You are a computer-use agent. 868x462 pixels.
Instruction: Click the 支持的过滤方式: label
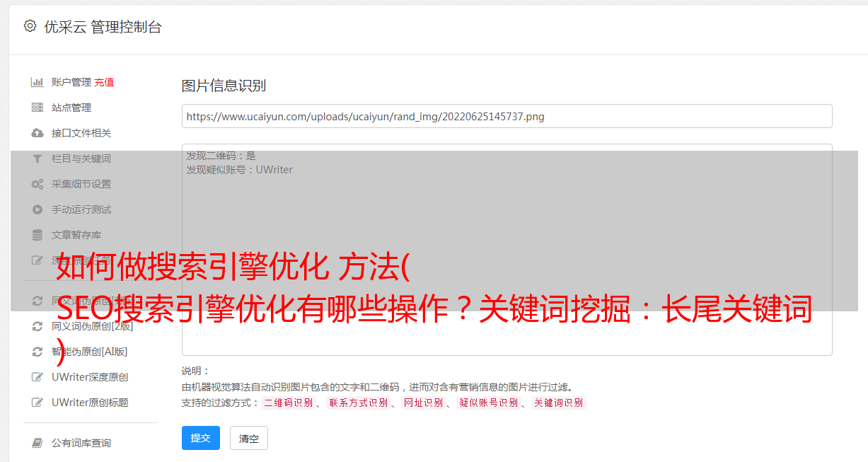220,403
